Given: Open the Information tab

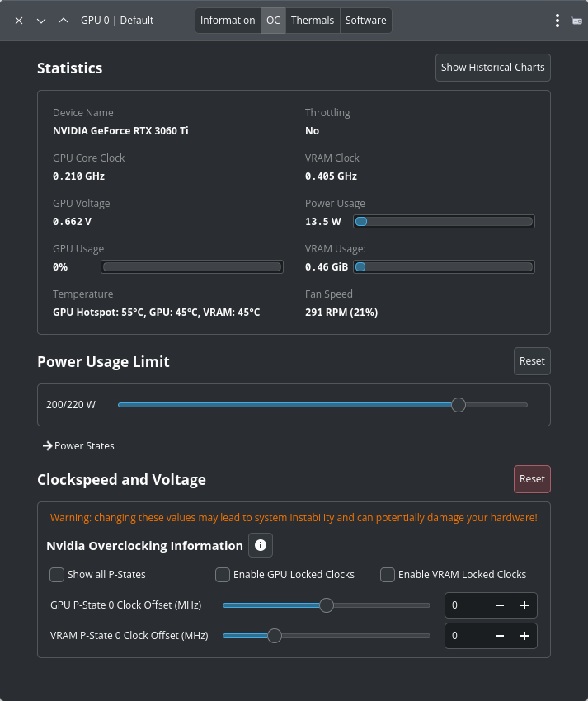Looking at the screenshot, I should 228,21.
